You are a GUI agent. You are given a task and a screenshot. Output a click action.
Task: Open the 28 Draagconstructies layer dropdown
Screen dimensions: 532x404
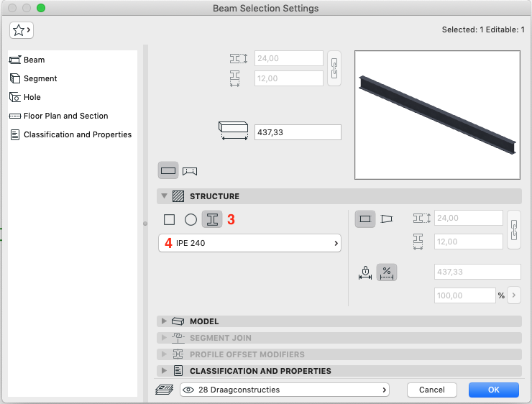285,390
